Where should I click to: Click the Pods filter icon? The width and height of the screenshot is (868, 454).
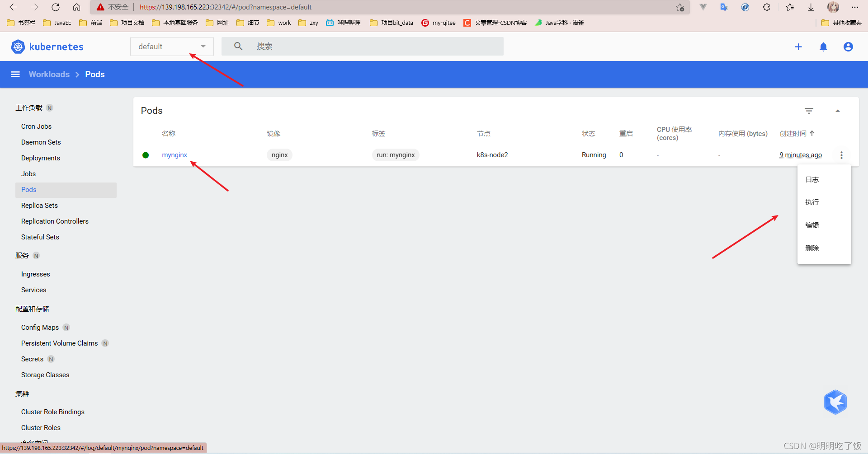pos(809,111)
